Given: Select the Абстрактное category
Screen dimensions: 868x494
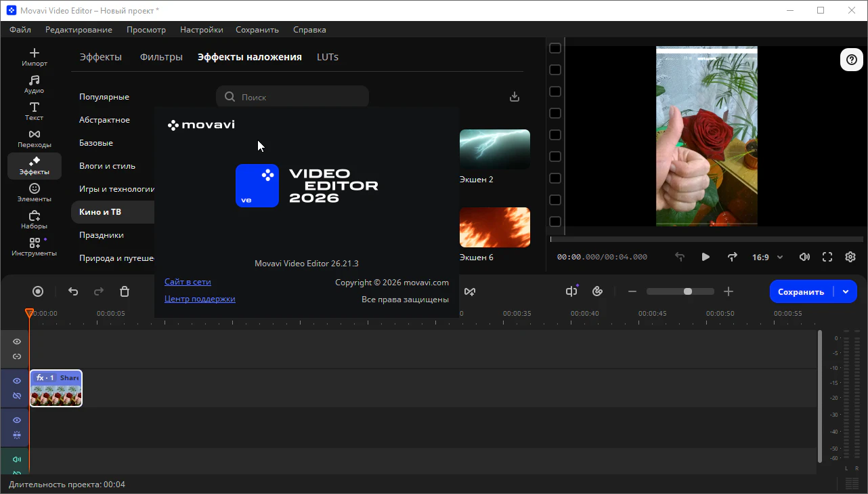Looking at the screenshot, I should 104,120.
